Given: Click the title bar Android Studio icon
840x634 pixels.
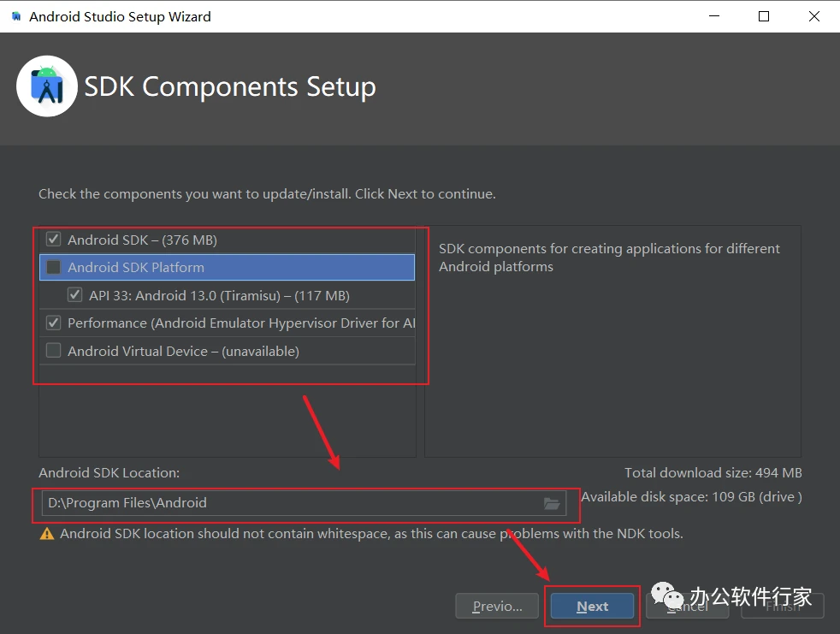Looking at the screenshot, I should point(15,16).
